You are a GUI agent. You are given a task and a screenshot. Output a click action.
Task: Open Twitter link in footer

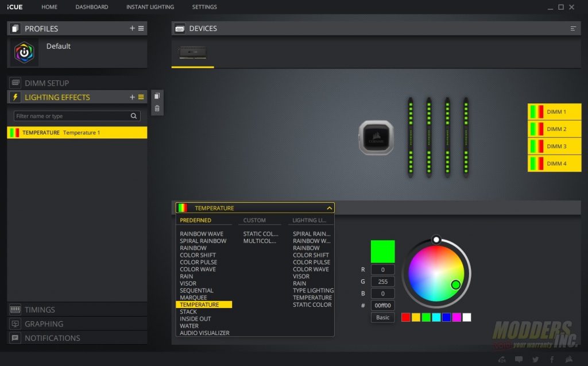pyautogui.click(x=536, y=359)
